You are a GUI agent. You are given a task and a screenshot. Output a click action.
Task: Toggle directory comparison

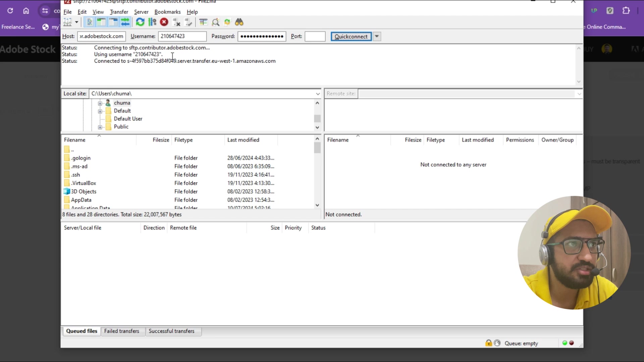pos(216,22)
